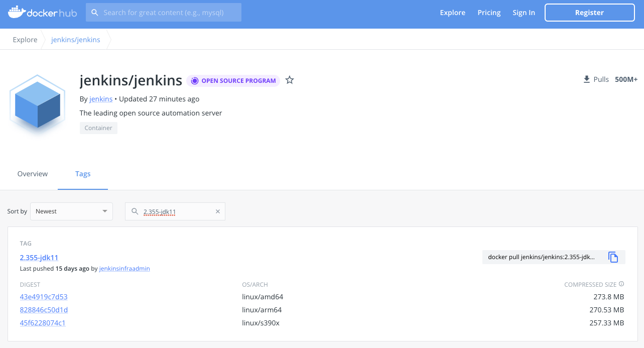Click the OS/ARCH column header

click(x=255, y=285)
